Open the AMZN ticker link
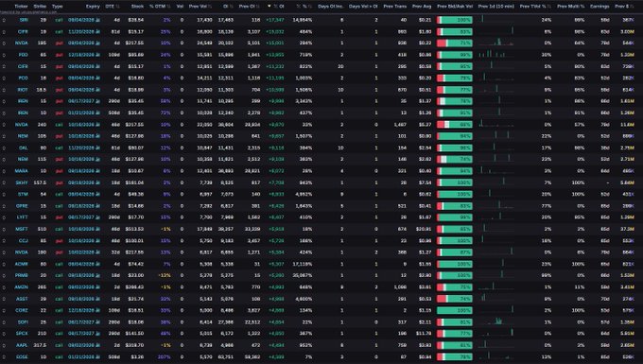 coord(22,287)
